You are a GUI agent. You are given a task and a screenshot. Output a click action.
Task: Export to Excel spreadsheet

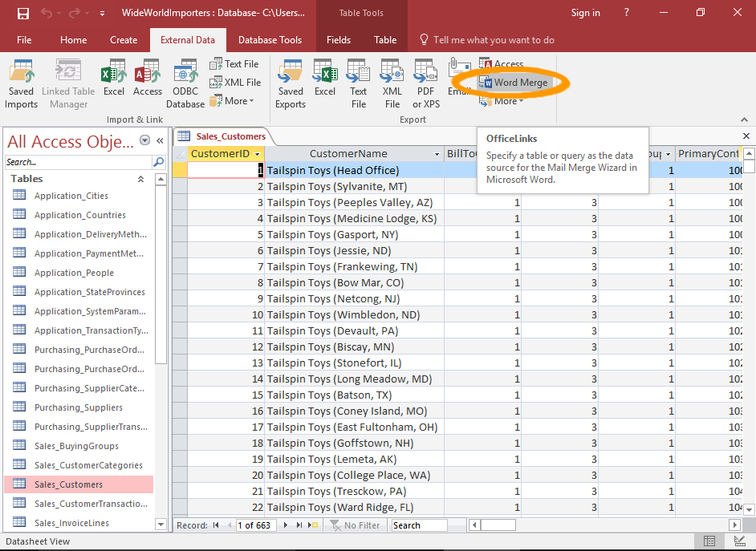point(325,78)
